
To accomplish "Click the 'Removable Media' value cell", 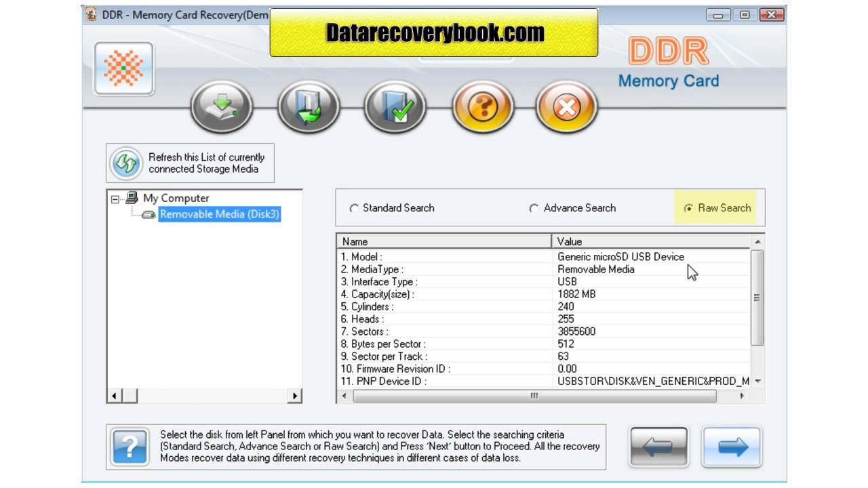I will pyautogui.click(x=596, y=269).
